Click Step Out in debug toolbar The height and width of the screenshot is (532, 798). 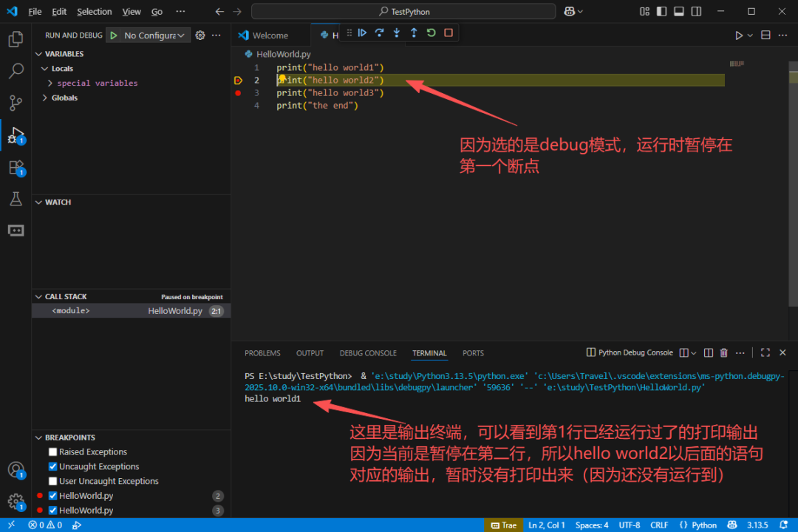click(414, 33)
